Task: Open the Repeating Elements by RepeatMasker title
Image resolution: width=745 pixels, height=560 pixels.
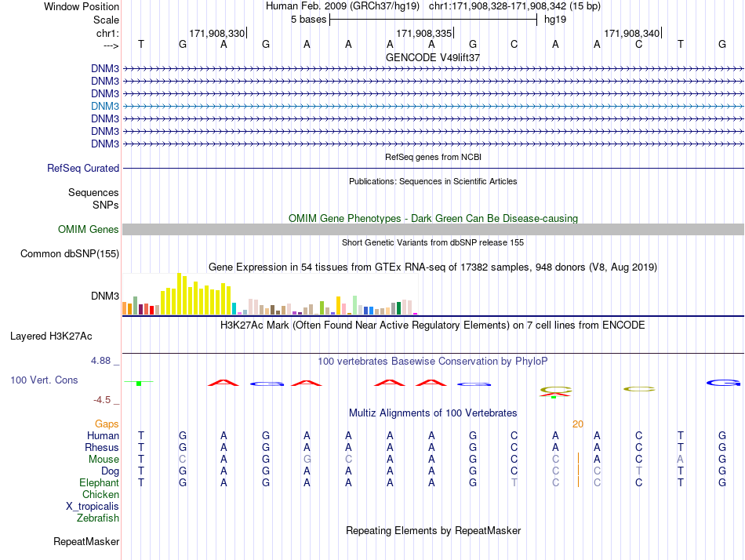Action: pos(433,530)
